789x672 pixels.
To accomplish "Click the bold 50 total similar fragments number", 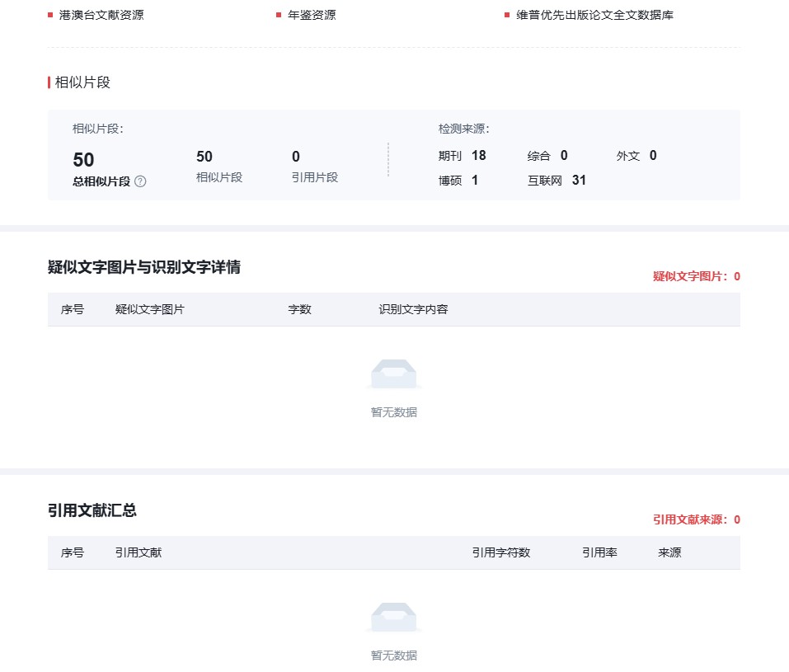I will pyautogui.click(x=83, y=160).
